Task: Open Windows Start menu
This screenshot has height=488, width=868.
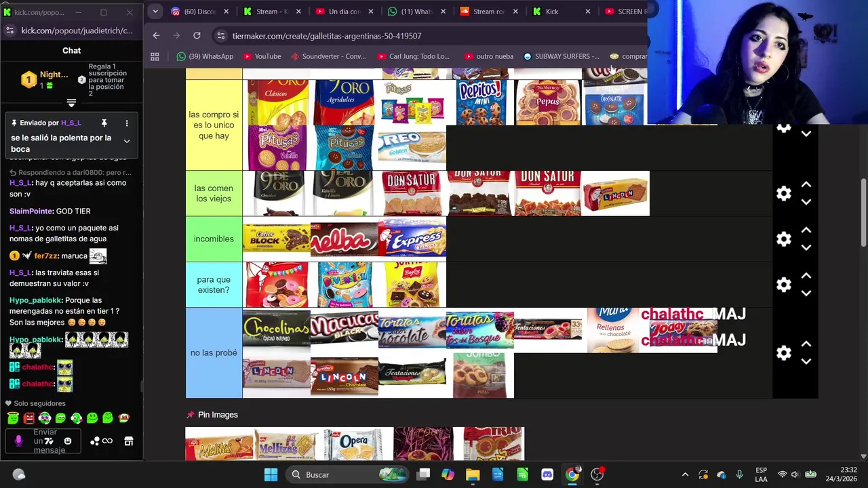Action: click(271, 474)
